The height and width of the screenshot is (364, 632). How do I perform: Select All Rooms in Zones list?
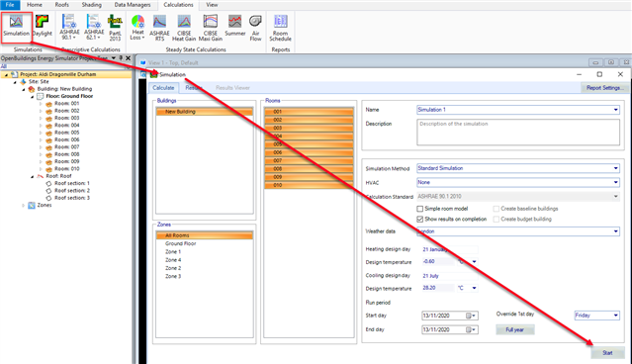pos(205,235)
